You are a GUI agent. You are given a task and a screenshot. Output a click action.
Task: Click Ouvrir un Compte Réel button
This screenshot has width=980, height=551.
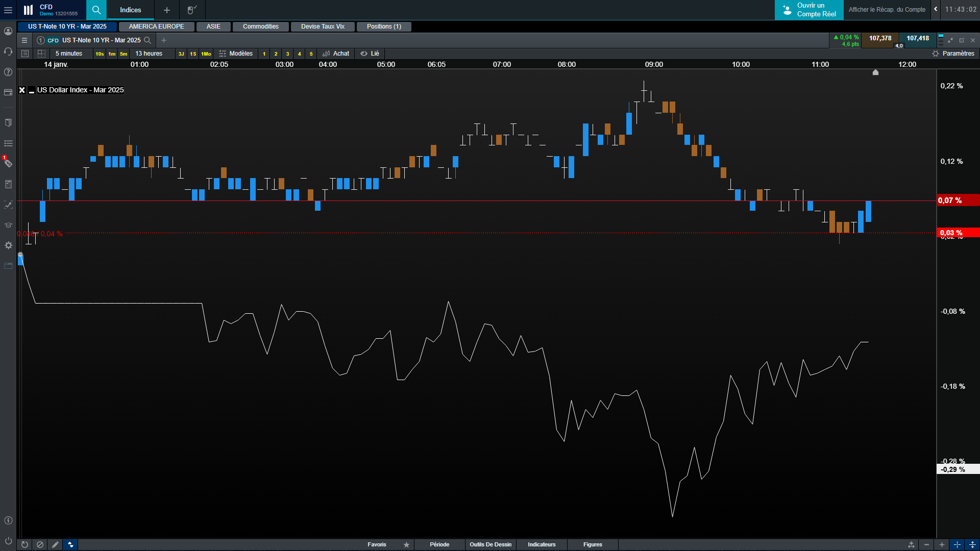click(809, 10)
